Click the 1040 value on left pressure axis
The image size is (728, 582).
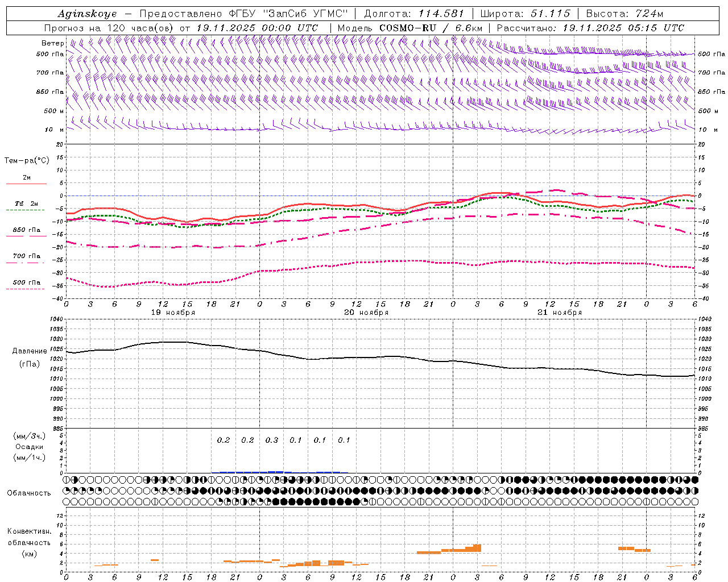[55, 319]
